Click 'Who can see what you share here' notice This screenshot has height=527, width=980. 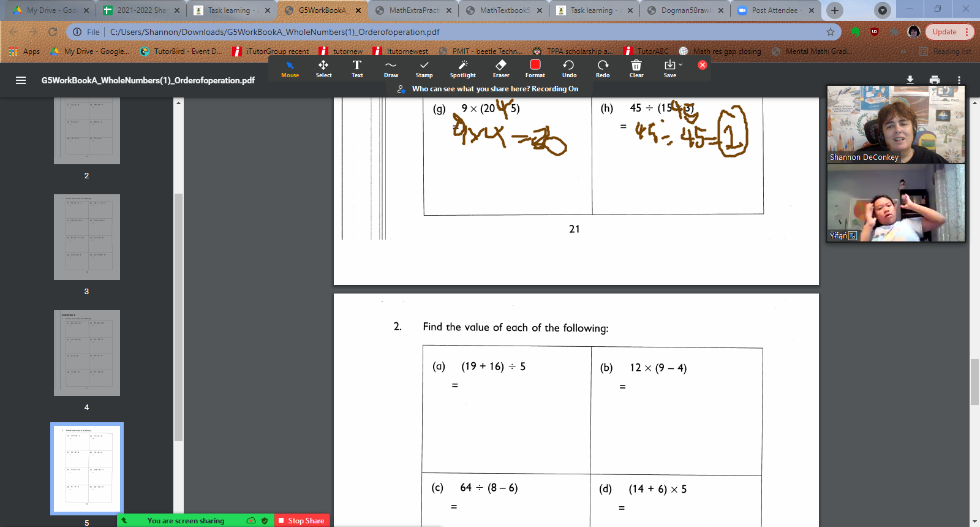(x=488, y=89)
